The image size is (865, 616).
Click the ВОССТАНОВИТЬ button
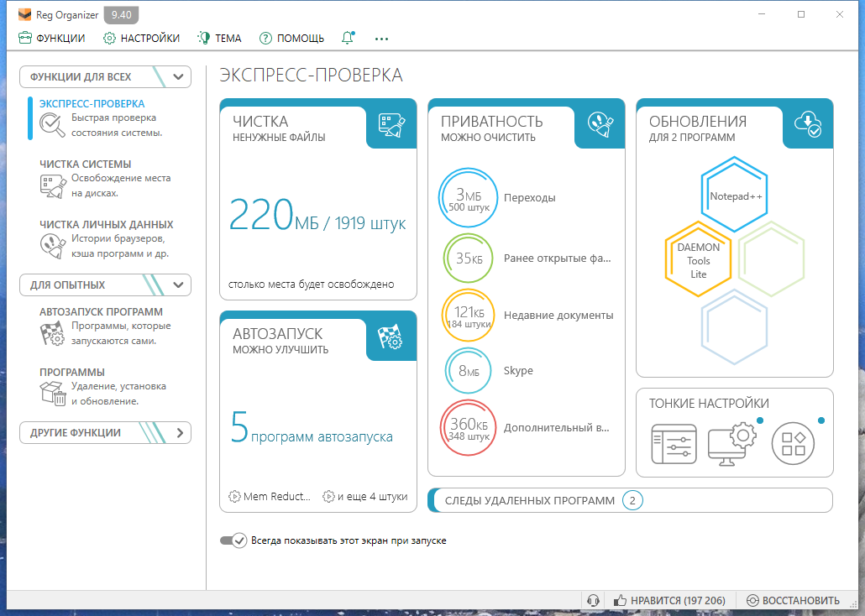793,600
